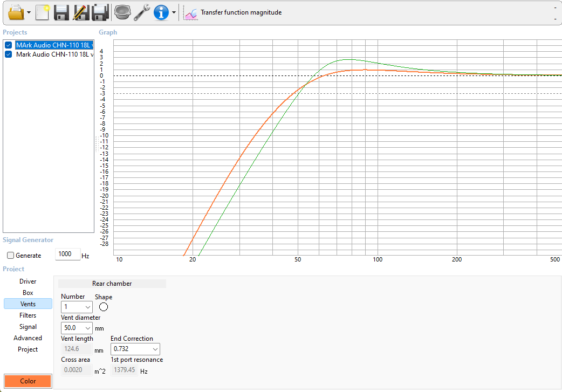Uncheck the first MArk Audio CHN-110 18L project
The width and height of the screenshot is (562, 392).
(9, 45)
